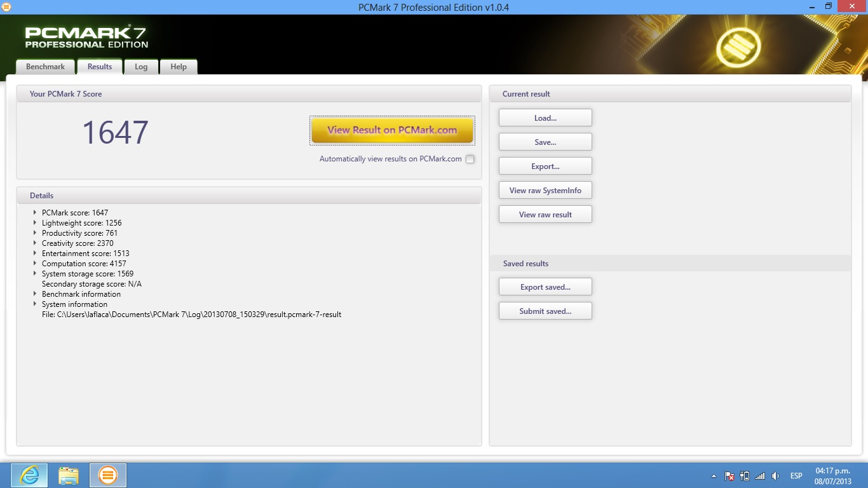Viewport: 868px width, 488px height.
Task: Expand the System storage score row
Action: click(x=35, y=273)
